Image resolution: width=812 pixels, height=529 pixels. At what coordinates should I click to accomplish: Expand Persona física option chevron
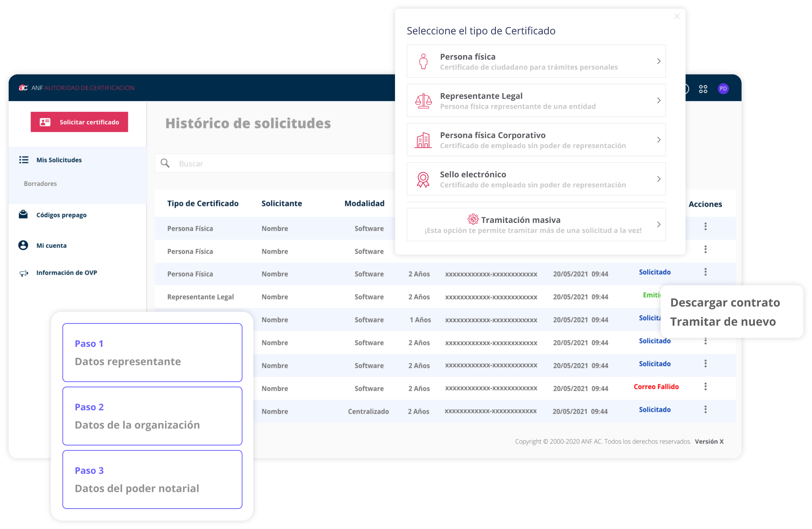(658, 61)
